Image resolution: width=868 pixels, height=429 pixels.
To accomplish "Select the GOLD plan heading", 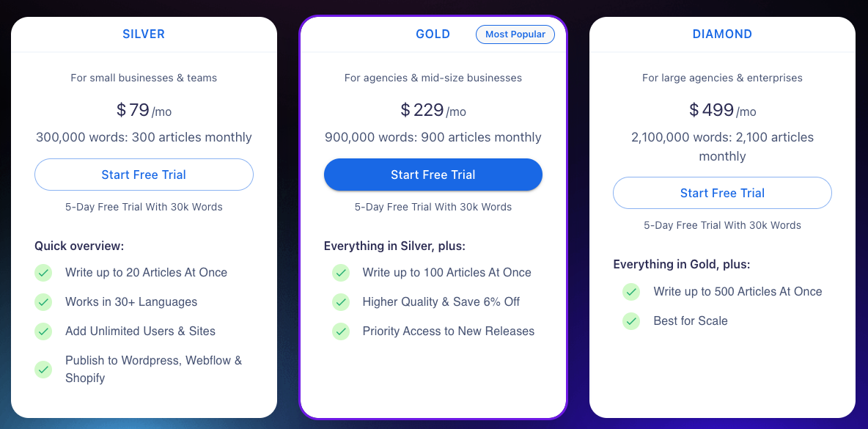I will tap(433, 34).
